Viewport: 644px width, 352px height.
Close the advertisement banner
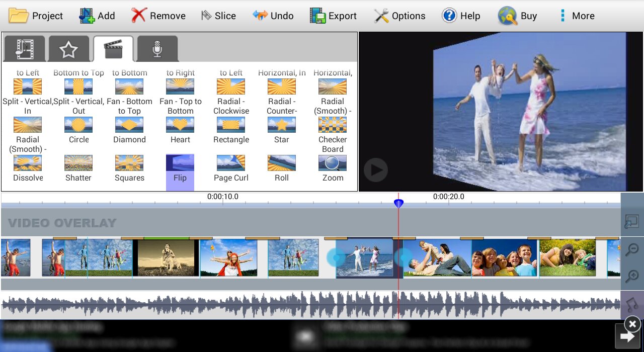click(633, 323)
